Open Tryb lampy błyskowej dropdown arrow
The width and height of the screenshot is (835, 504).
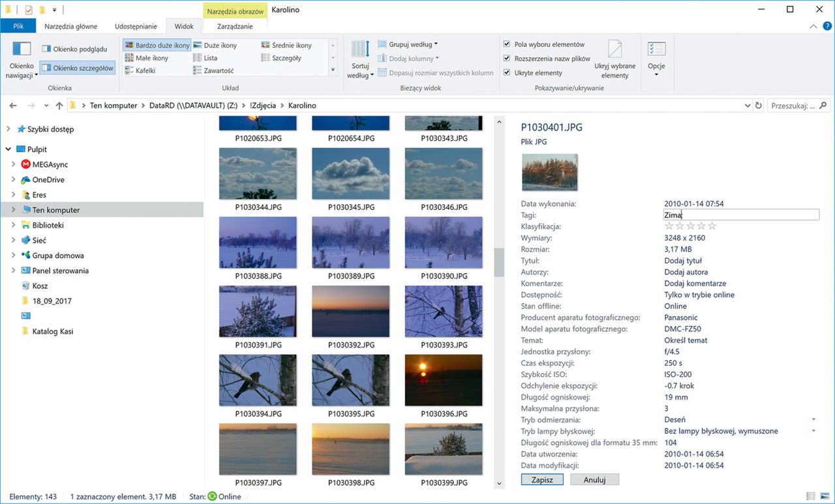tap(813, 431)
